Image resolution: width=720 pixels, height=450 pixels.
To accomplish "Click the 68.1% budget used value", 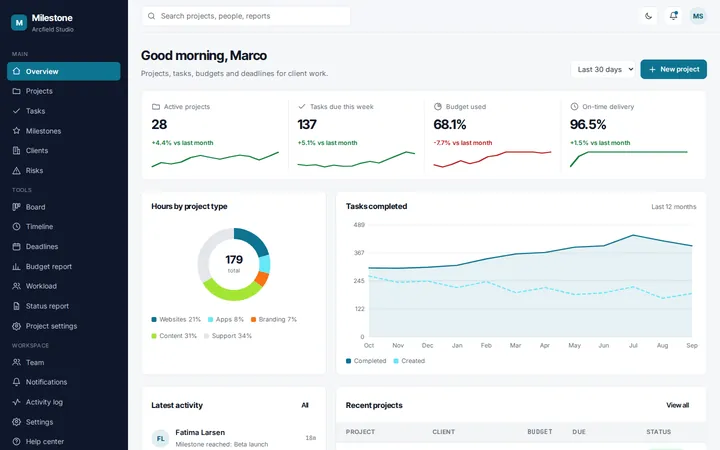I will click(x=450, y=124).
